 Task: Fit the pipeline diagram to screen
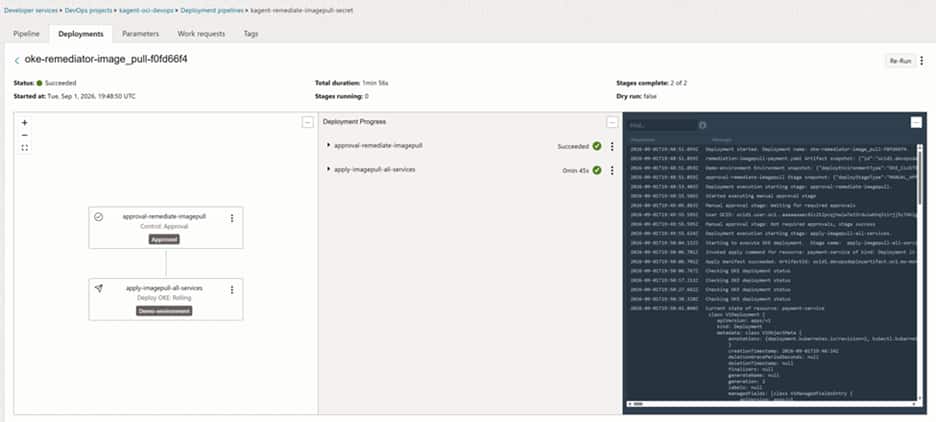[x=24, y=147]
